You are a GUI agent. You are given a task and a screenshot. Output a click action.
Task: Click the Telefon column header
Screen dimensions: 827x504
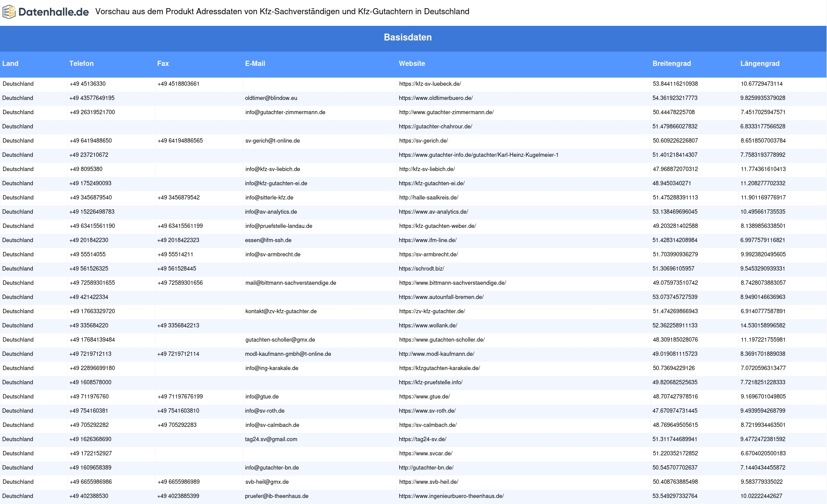point(81,63)
